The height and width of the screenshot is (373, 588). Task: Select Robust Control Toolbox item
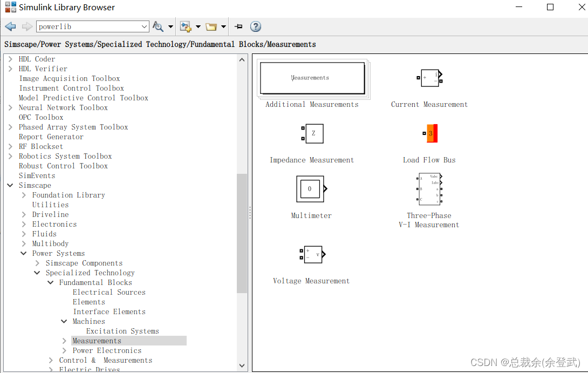coord(63,166)
